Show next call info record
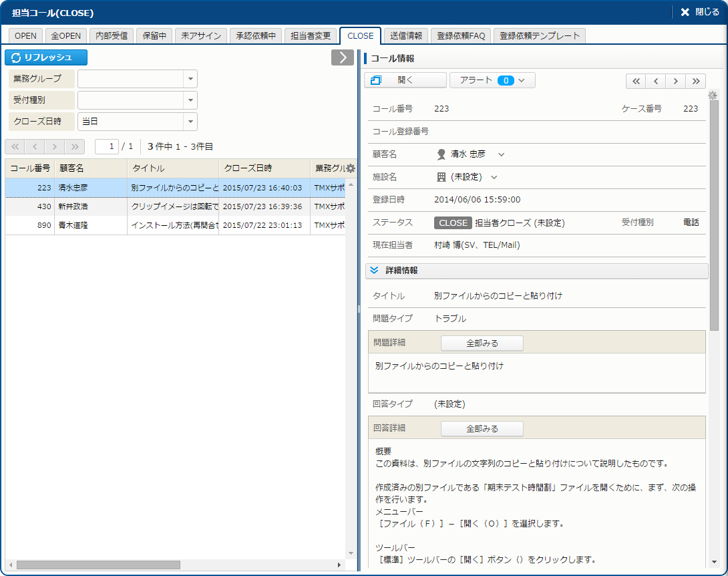The width and height of the screenshot is (728, 576). tap(676, 81)
